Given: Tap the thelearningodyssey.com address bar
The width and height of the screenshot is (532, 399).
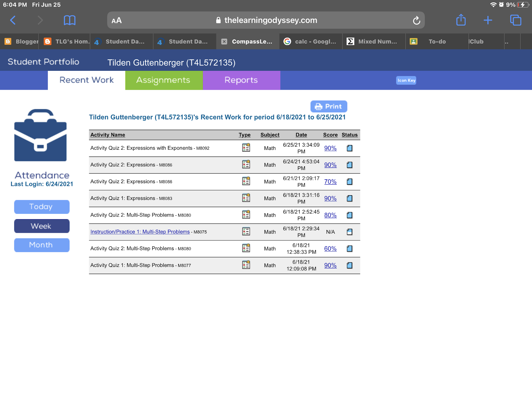Looking at the screenshot, I should pyautogui.click(x=266, y=20).
